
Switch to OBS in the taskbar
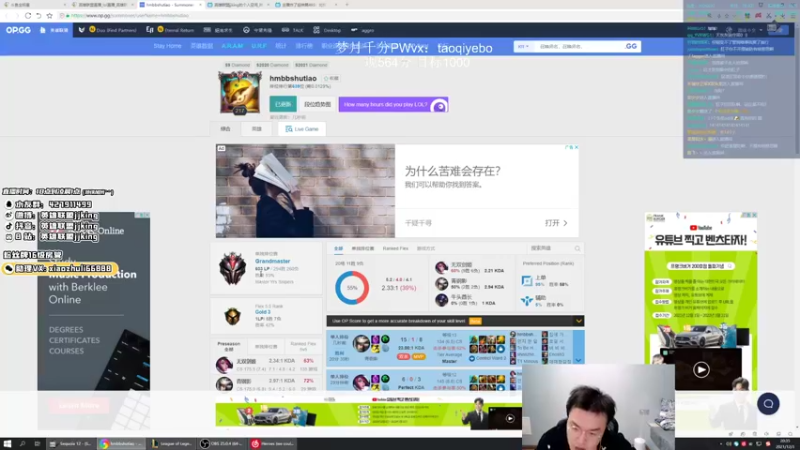(x=221, y=444)
